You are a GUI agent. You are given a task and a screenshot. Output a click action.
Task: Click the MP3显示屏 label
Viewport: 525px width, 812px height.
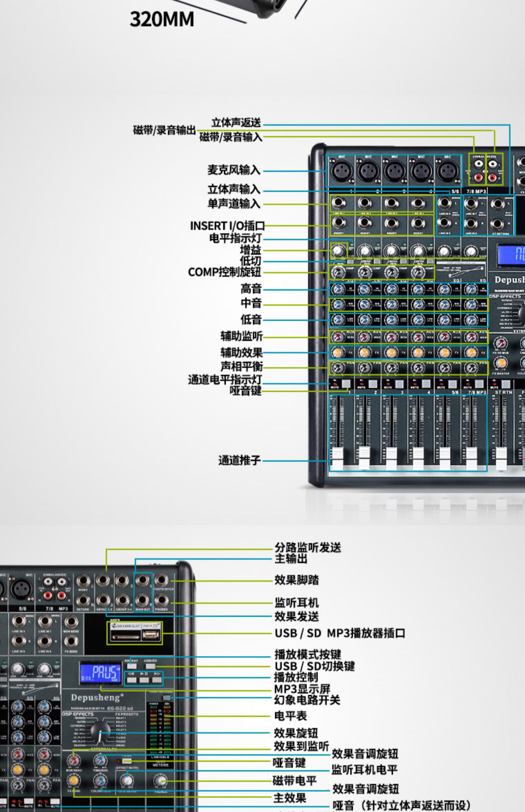tap(302, 689)
